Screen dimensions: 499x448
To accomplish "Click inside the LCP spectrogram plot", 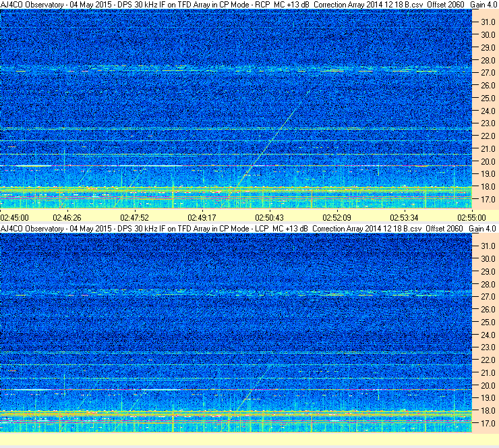I will coord(236,333).
